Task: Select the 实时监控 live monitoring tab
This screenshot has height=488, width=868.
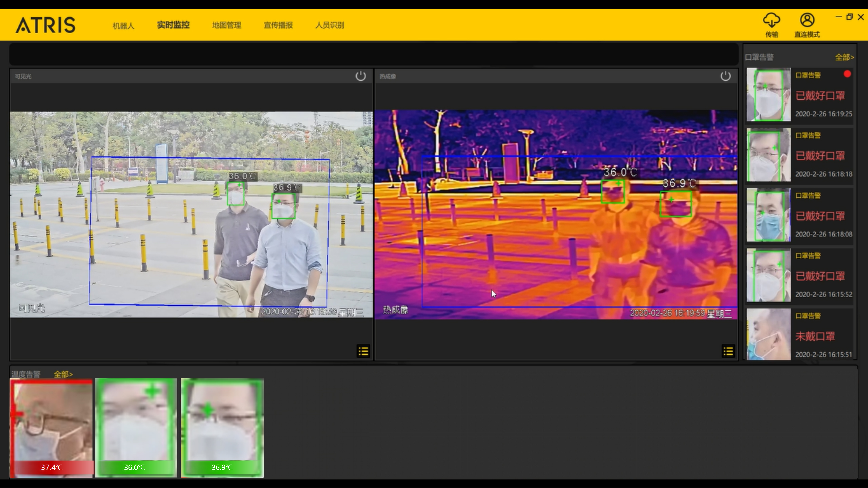Action: (x=173, y=25)
